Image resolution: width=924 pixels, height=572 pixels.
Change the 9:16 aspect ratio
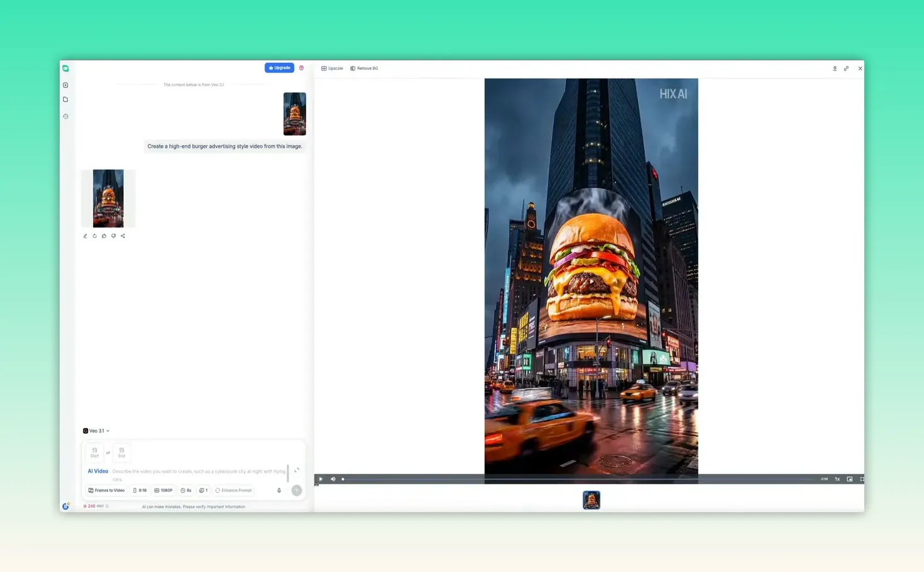140,490
